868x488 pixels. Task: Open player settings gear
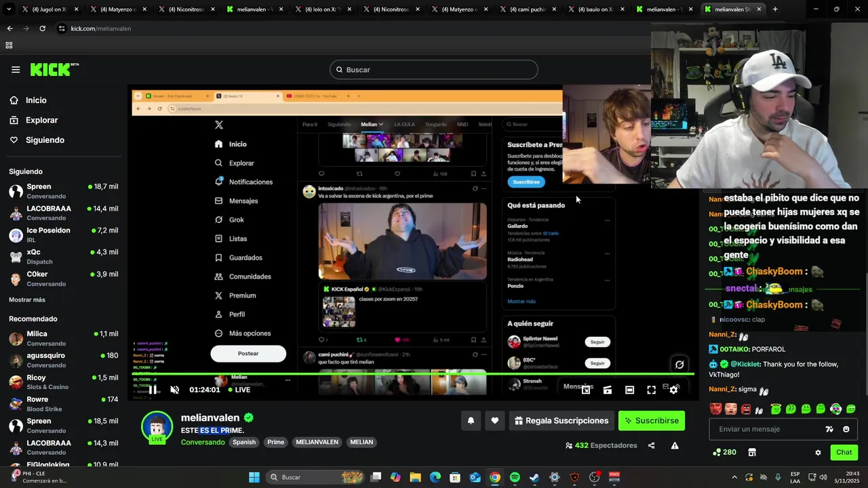pyautogui.click(x=673, y=390)
